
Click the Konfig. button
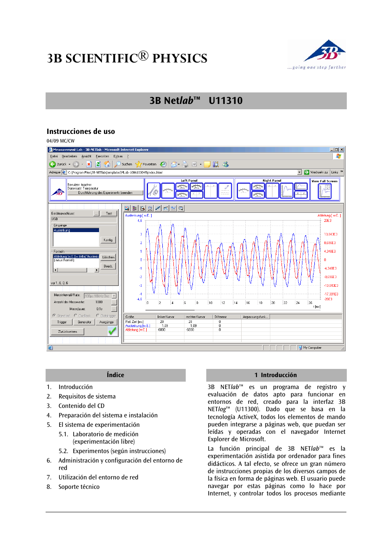(108, 240)
